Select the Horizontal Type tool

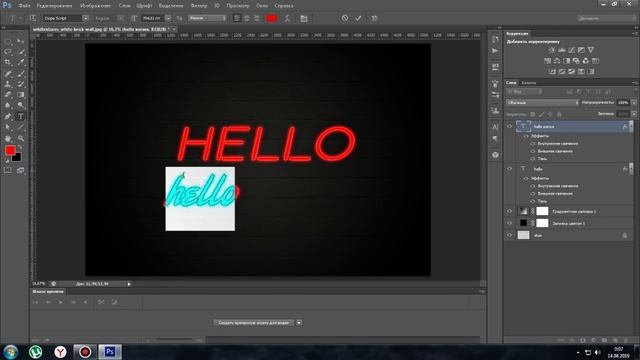pyautogui.click(x=20, y=117)
